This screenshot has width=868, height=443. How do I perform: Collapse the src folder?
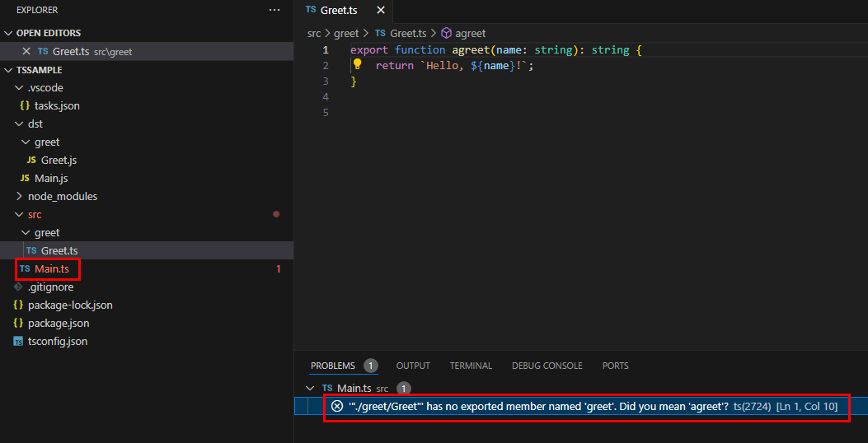click(20, 215)
